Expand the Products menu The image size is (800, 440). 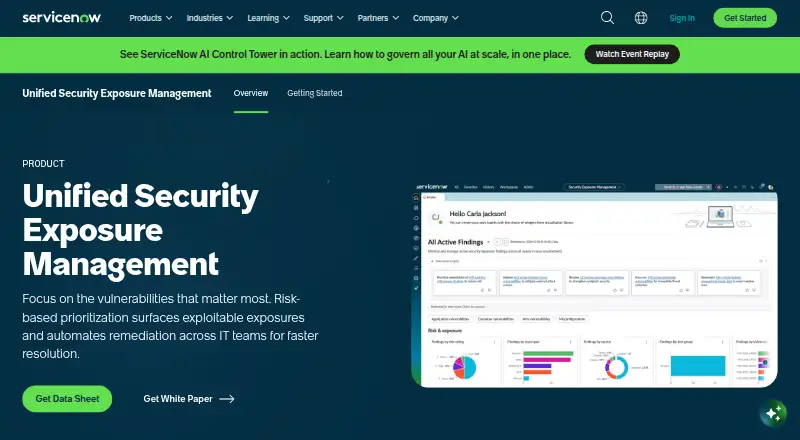151,18
